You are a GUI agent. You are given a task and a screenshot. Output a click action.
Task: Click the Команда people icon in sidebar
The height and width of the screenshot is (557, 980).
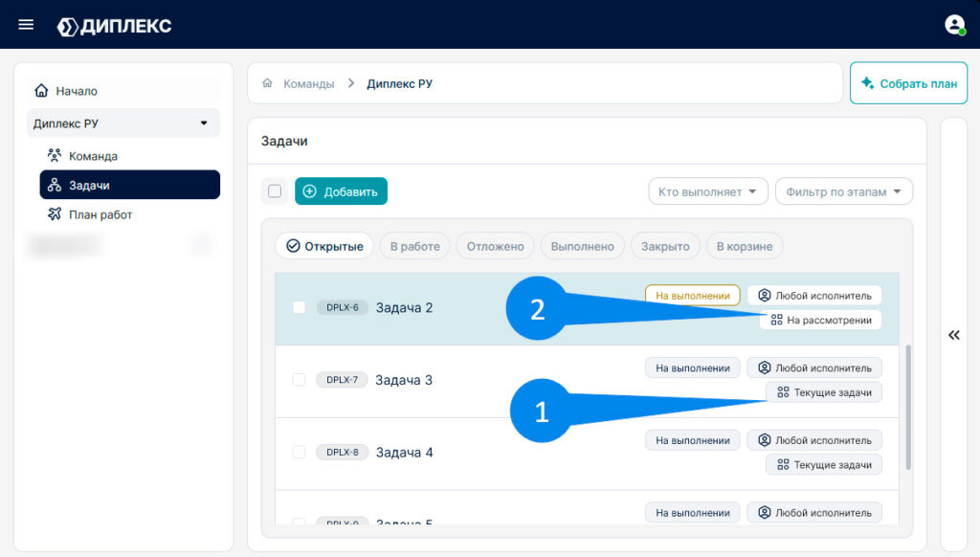coord(55,155)
